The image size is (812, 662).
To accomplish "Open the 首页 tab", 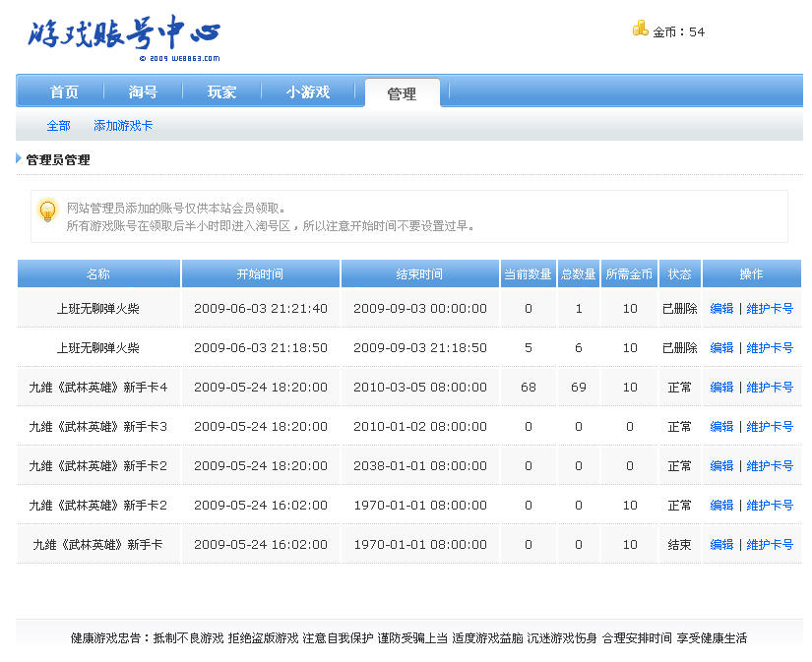I will coord(64,92).
